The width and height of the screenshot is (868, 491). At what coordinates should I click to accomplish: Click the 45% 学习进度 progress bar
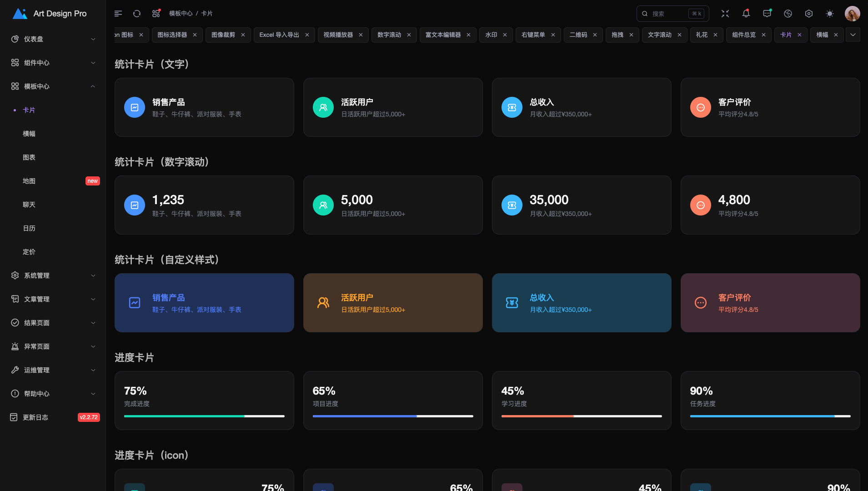[x=582, y=416]
